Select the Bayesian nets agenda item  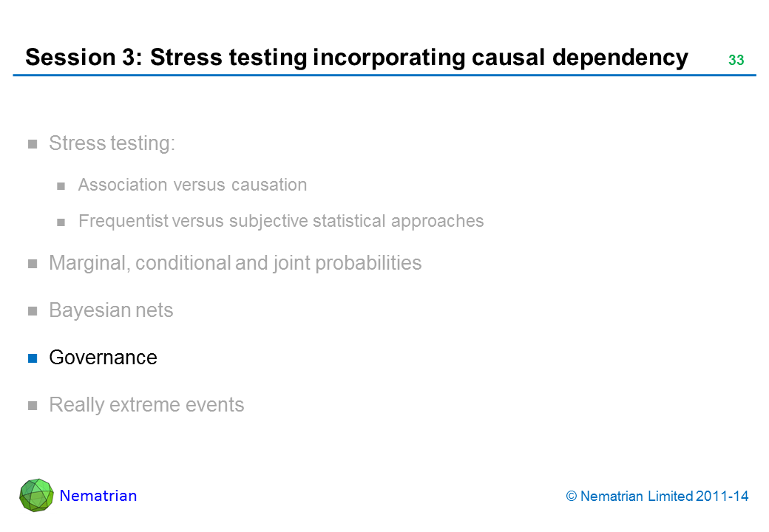[x=111, y=310]
